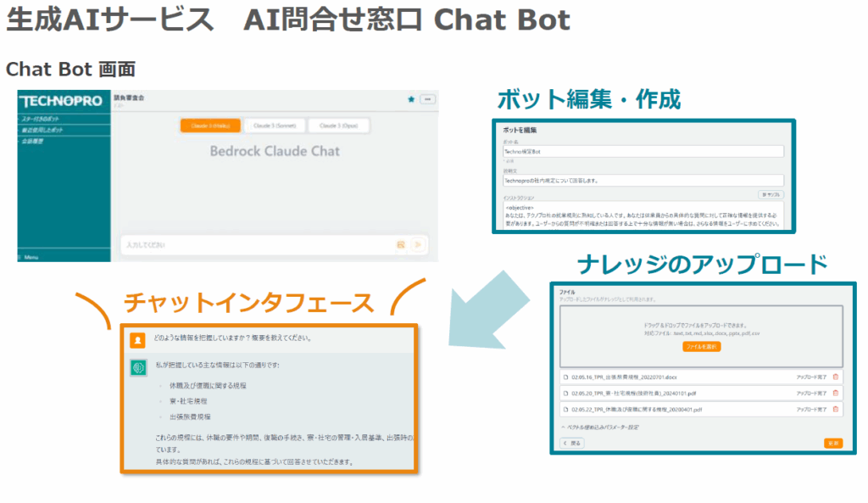Viewport: 868px width, 503px height.
Task: Click the user avatar icon in the chat
Action: (137, 338)
